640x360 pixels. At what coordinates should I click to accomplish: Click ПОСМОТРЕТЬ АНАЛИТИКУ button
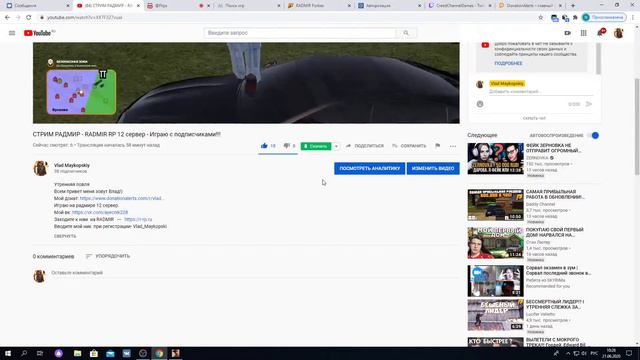coord(370,169)
